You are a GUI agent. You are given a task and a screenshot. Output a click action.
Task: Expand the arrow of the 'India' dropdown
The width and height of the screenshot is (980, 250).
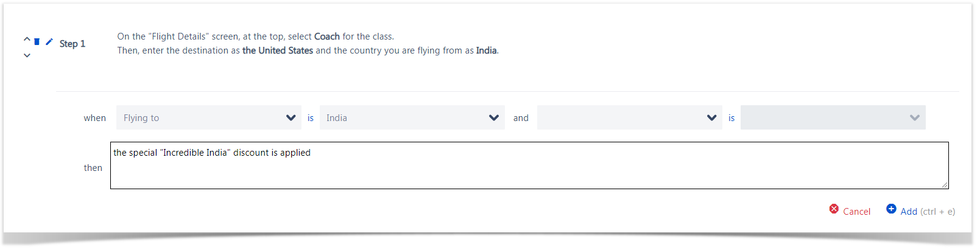494,118
